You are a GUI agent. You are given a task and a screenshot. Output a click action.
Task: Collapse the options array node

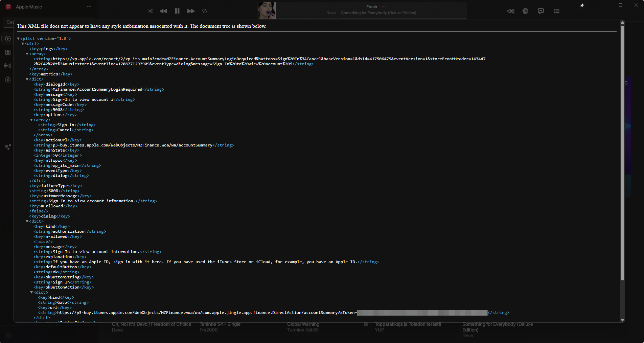[31, 120]
